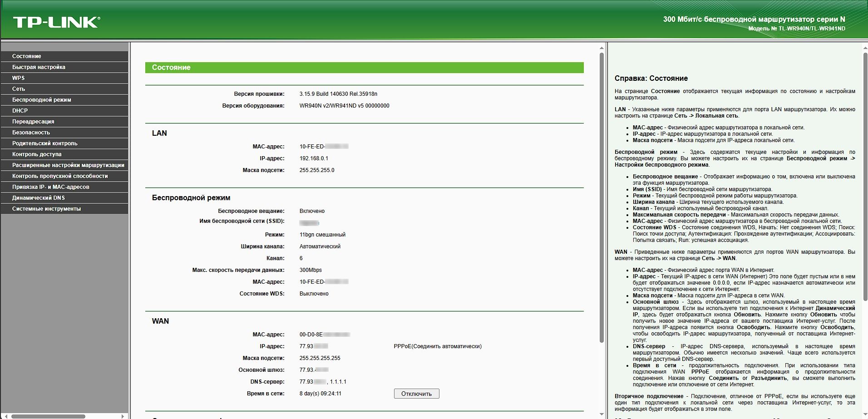The height and width of the screenshot is (419, 868).
Task: Click the Беспроводной режим section heading
Action: (191, 198)
